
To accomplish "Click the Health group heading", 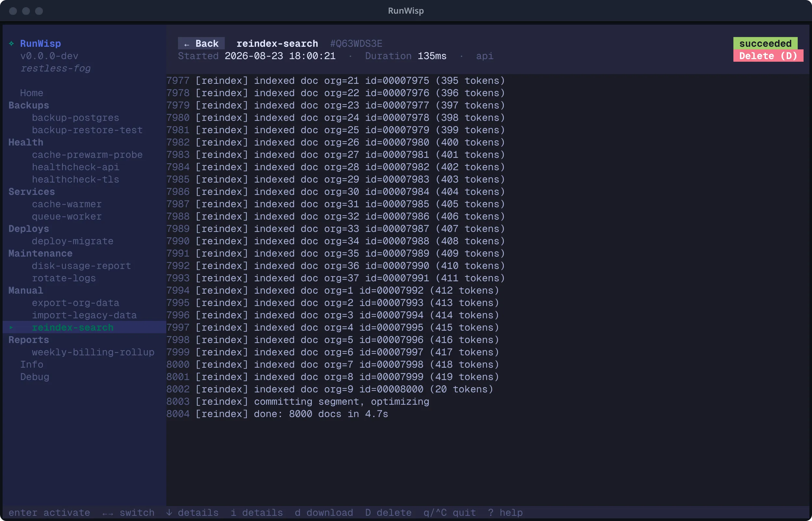I will click(26, 142).
